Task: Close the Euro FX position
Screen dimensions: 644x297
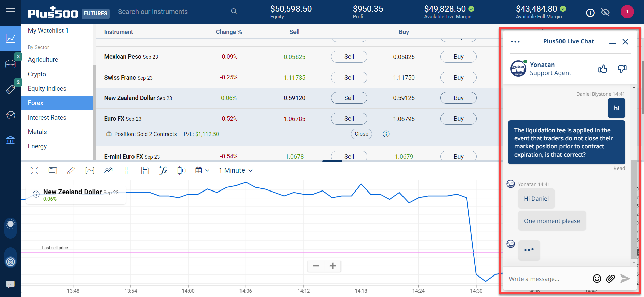Action: click(361, 134)
